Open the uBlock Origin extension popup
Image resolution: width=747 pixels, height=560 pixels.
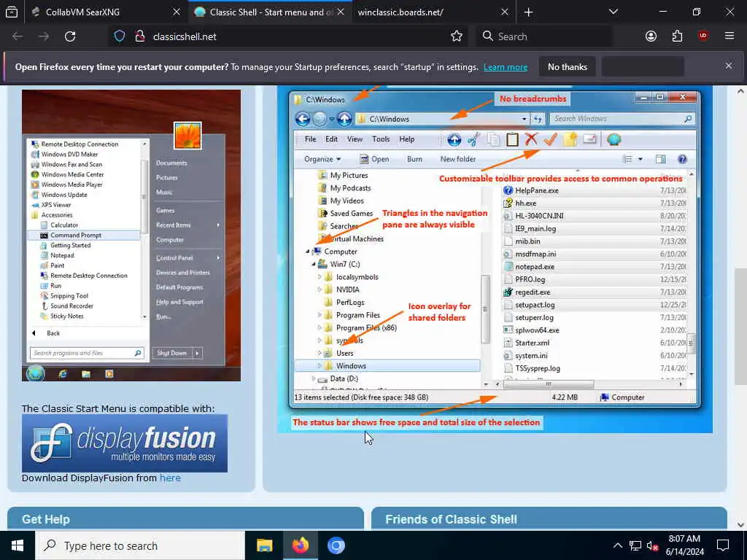tap(703, 36)
